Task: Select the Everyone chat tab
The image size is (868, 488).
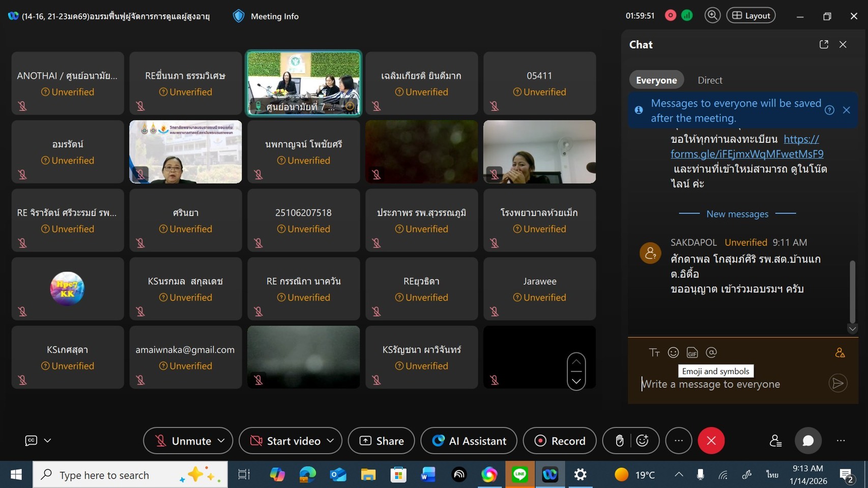Action: [x=656, y=80]
